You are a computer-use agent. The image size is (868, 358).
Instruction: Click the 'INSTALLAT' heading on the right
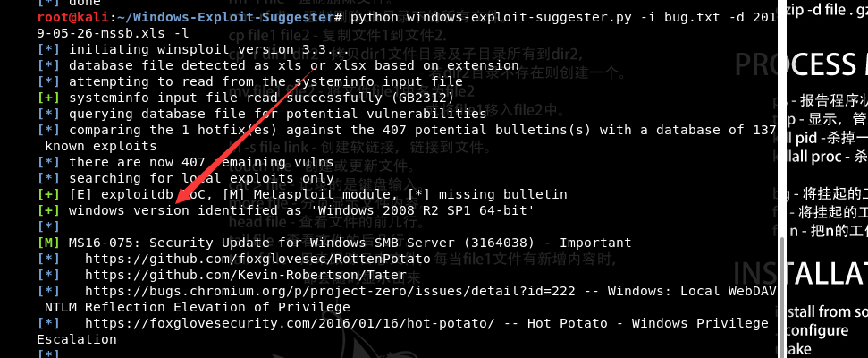(x=800, y=272)
